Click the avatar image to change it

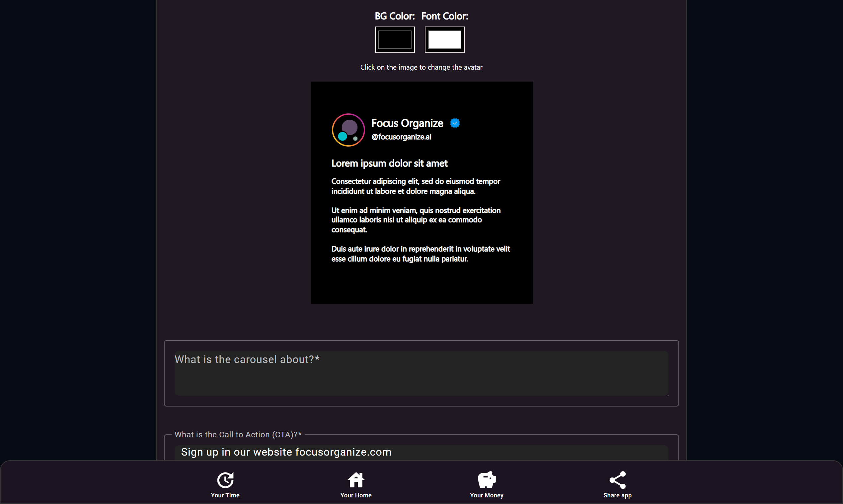348,130
